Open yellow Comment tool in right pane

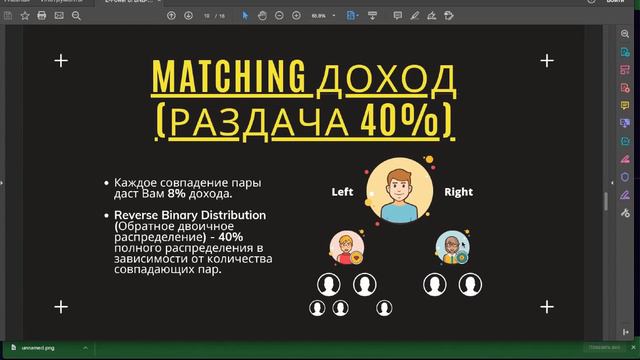click(x=625, y=105)
